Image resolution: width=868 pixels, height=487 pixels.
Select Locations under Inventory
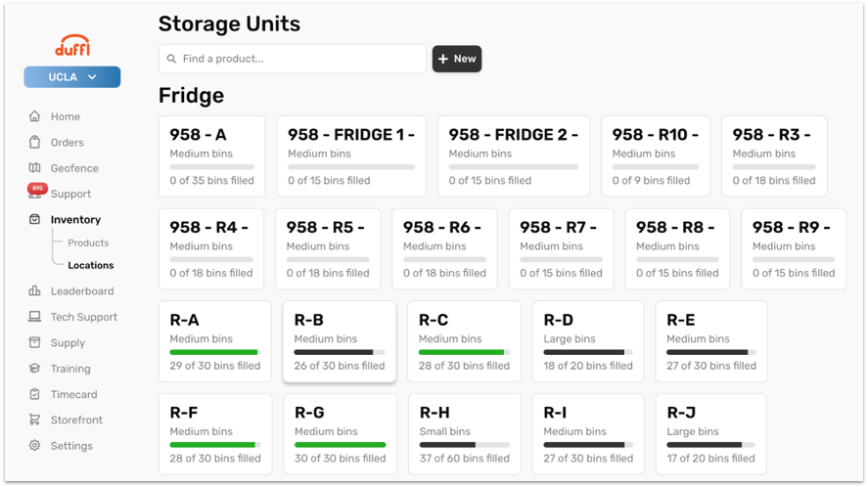(x=91, y=265)
